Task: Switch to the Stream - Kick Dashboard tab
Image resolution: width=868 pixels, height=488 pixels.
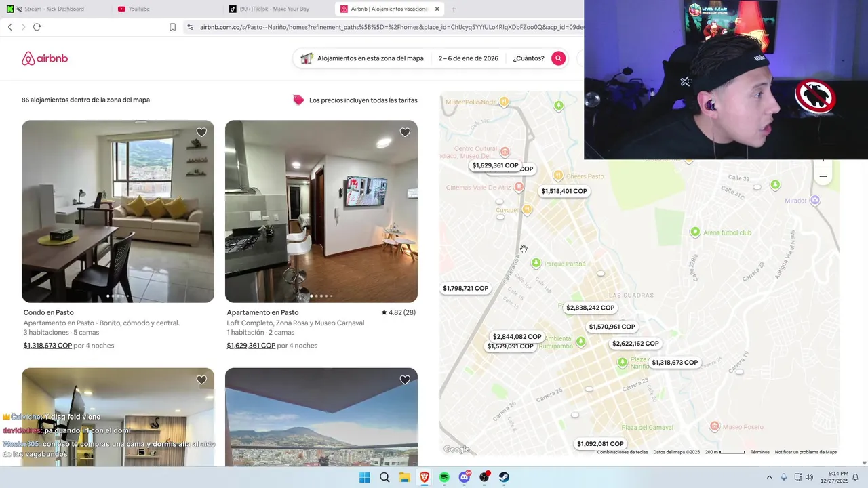Action: point(54,9)
